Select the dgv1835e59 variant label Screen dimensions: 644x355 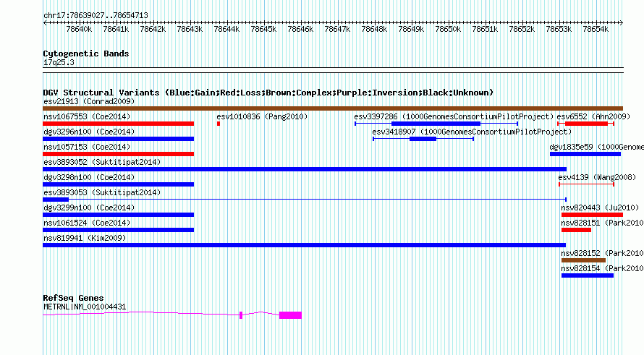point(596,147)
